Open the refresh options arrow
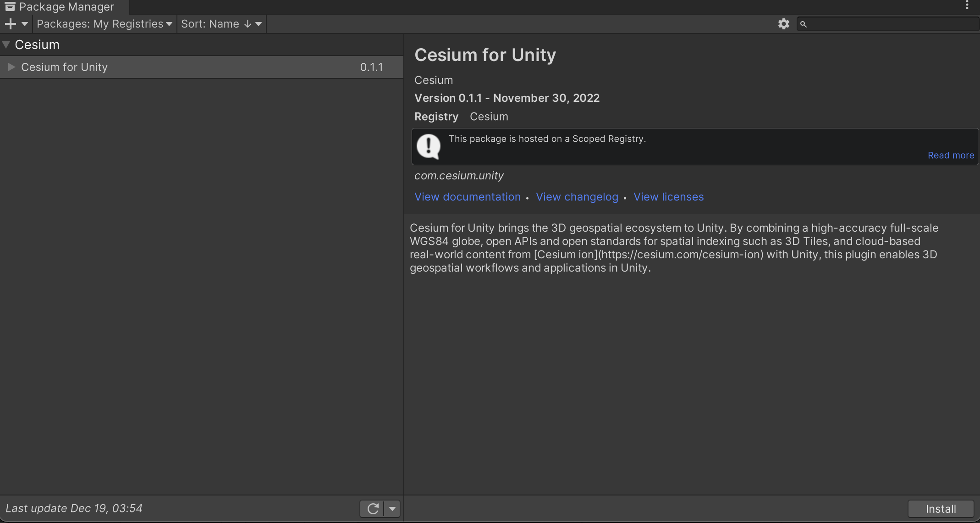 tap(392, 509)
